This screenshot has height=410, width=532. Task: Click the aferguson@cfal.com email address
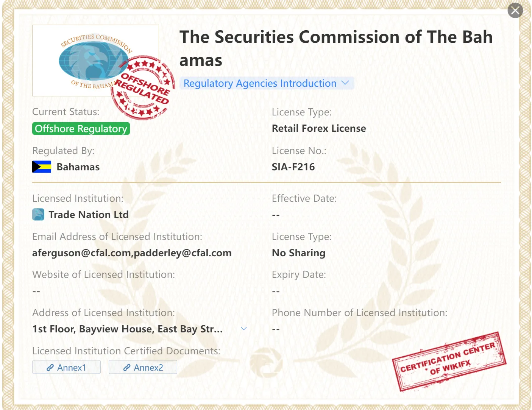[81, 253]
